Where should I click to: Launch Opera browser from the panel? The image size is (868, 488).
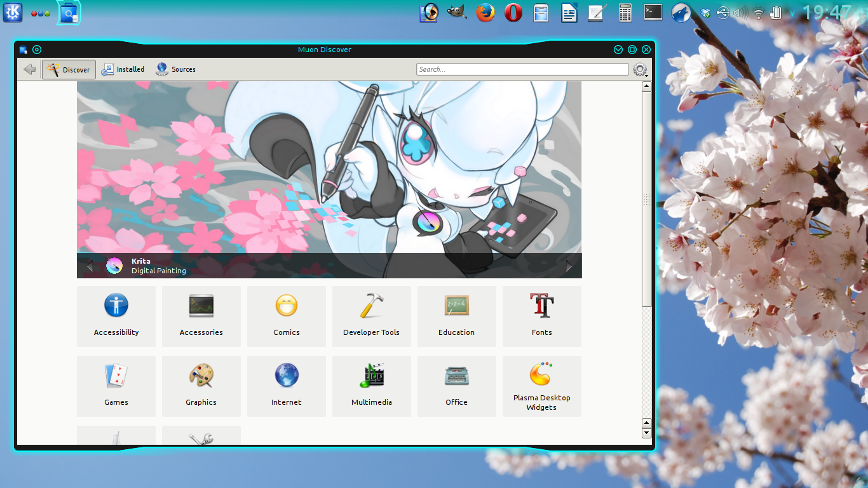click(x=513, y=12)
